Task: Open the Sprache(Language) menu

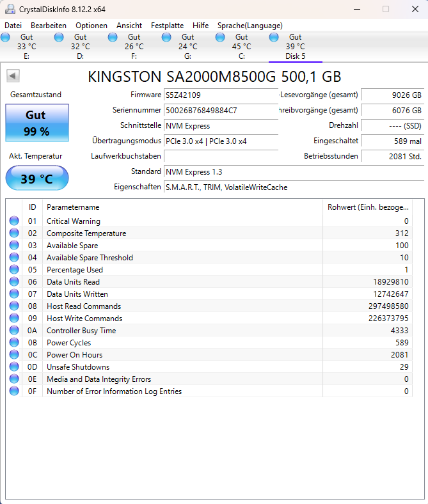Action: pos(250,26)
